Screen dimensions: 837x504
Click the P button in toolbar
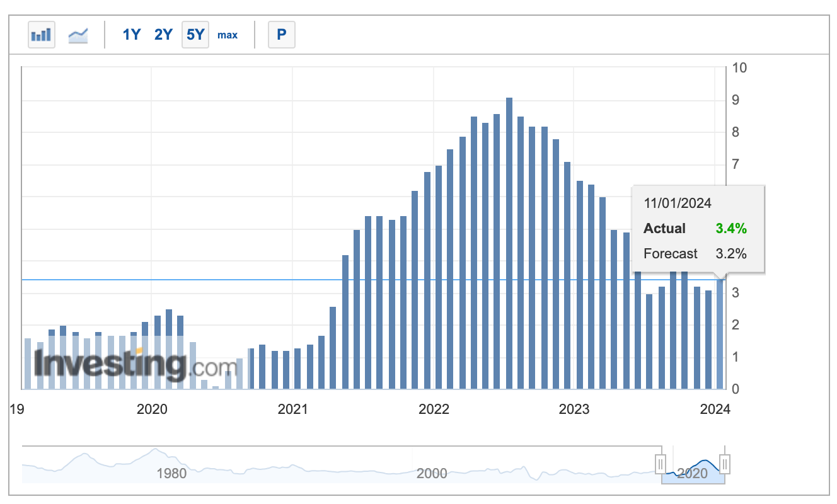pyautogui.click(x=282, y=35)
